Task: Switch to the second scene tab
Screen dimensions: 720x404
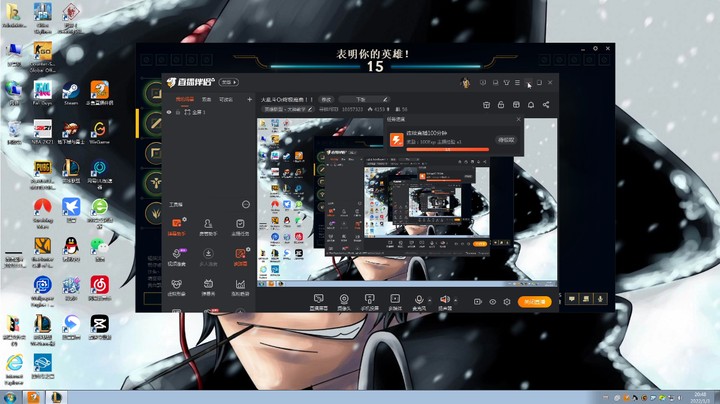Action: pyautogui.click(x=207, y=99)
